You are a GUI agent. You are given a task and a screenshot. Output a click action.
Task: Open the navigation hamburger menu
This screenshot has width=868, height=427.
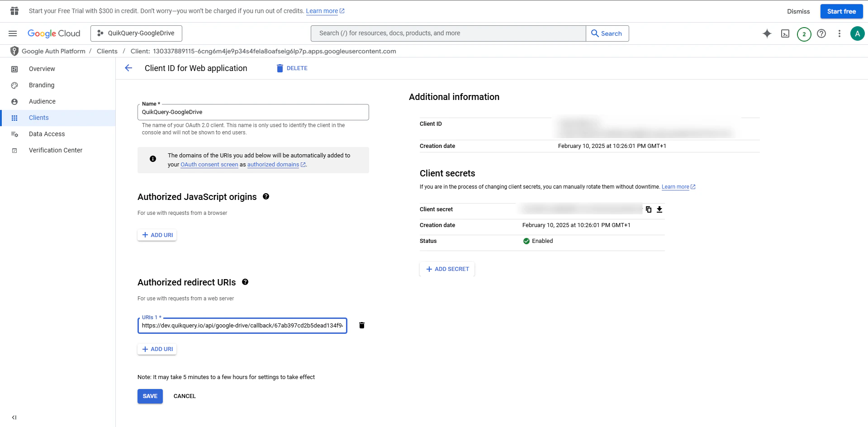[13, 33]
